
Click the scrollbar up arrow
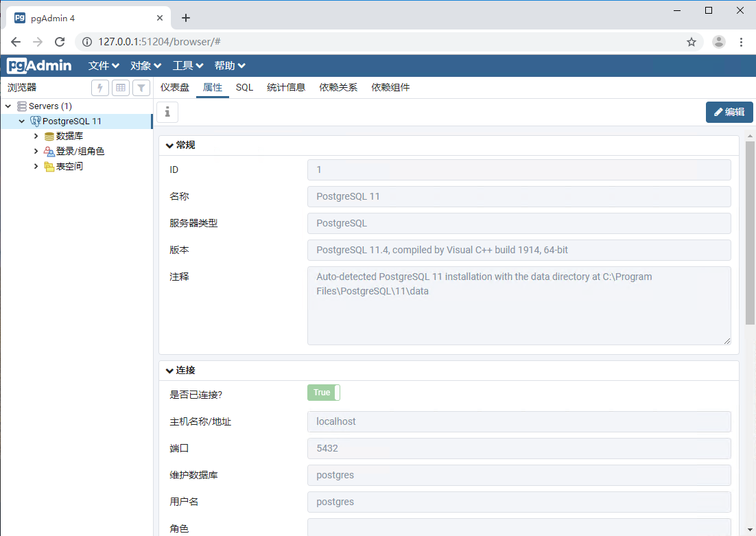[x=750, y=136]
